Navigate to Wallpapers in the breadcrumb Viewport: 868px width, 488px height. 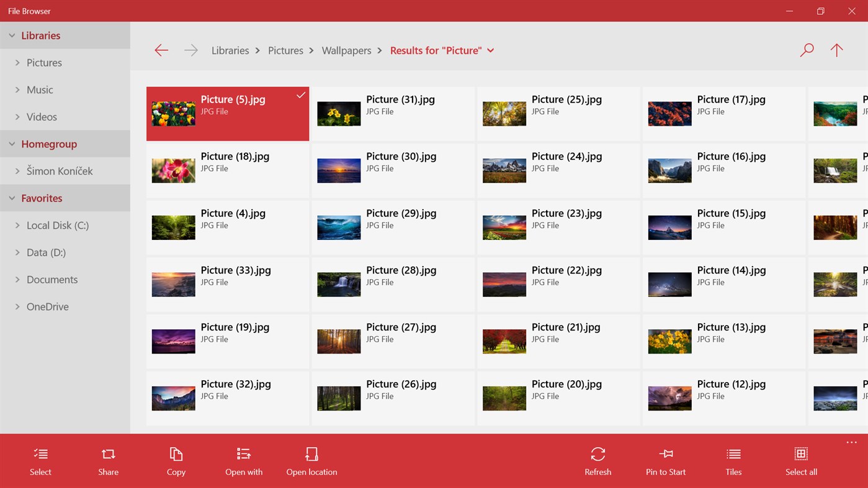coord(346,50)
